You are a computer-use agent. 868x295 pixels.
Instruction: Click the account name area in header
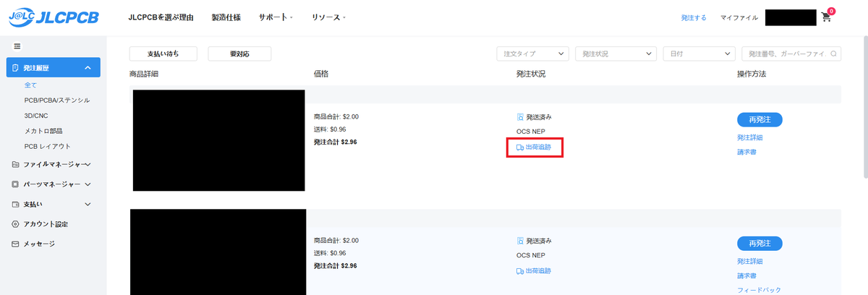790,17
